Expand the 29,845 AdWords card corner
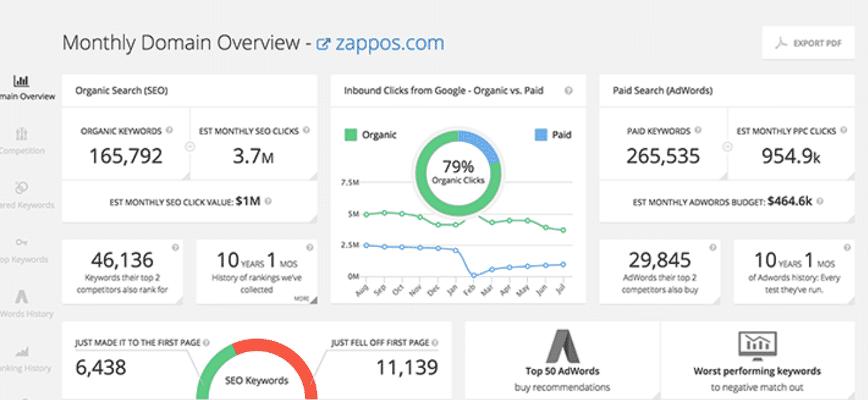 click(716, 300)
